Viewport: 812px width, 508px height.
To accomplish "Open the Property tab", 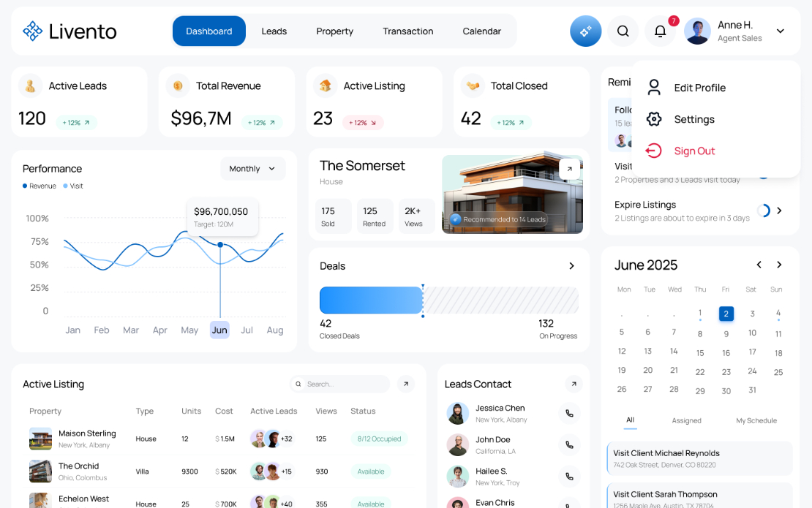I will point(334,31).
